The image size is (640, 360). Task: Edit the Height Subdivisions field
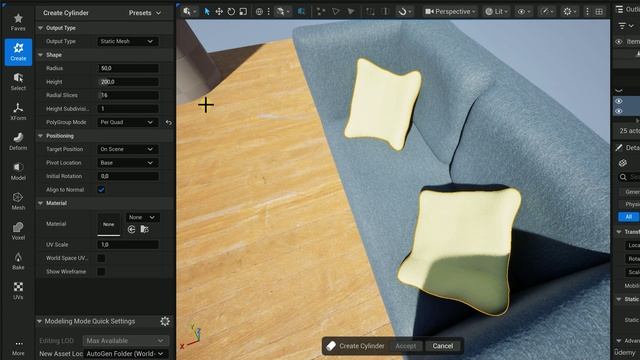(128, 109)
